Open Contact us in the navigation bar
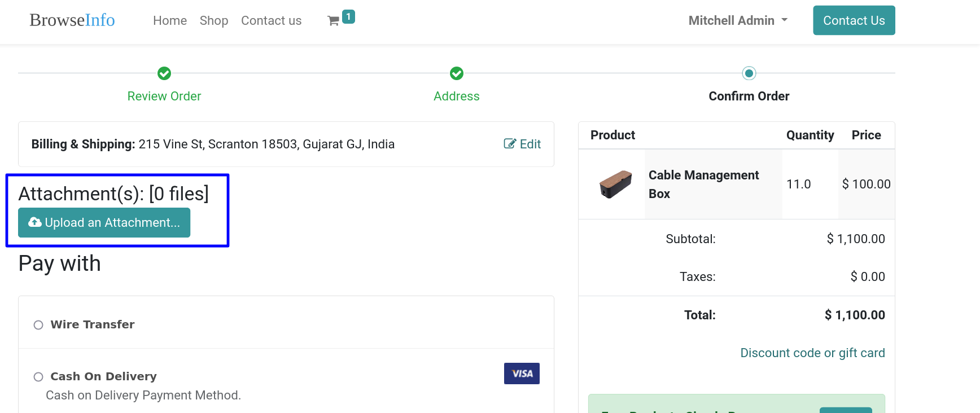Image resolution: width=980 pixels, height=413 pixels. 272,21
